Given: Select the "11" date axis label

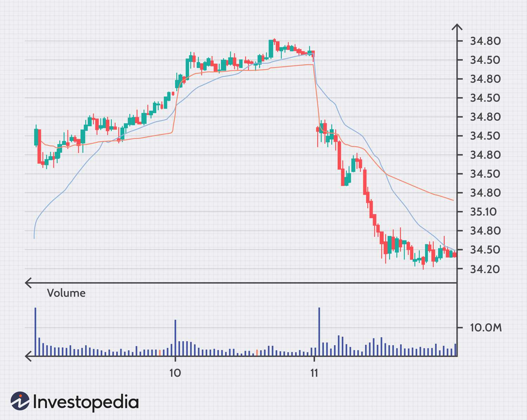Looking at the screenshot, I should (314, 373).
